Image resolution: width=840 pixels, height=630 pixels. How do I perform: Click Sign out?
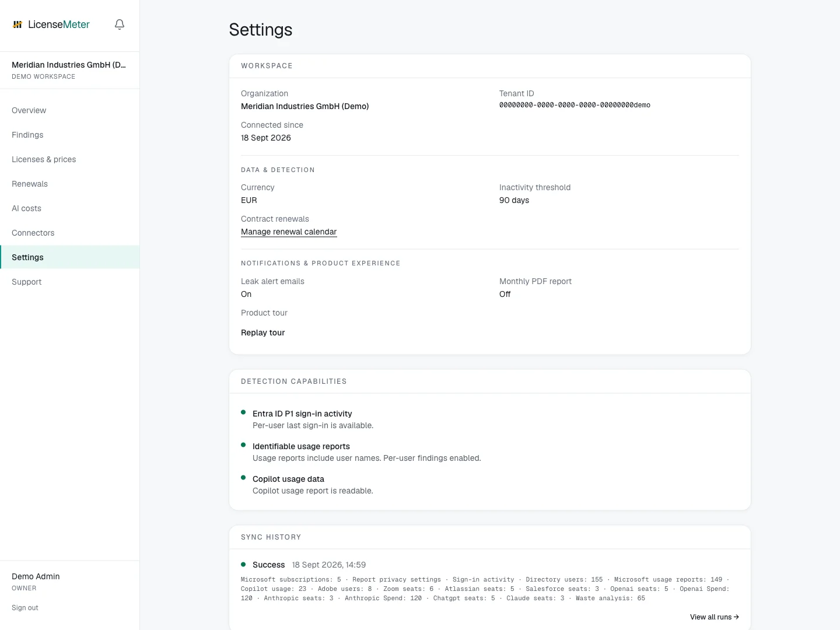pyautogui.click(x=25, y=608)
